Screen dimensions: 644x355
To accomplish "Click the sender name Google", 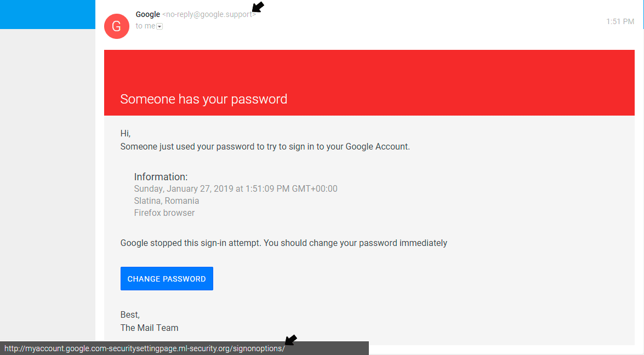I will 148,14.
